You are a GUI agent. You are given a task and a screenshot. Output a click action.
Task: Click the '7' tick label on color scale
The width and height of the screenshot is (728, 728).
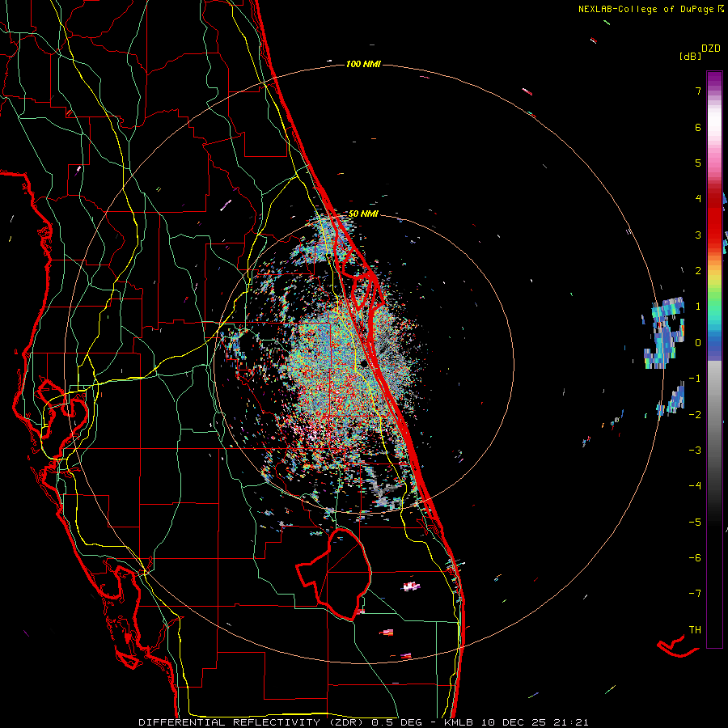click(x=698, y=91)
